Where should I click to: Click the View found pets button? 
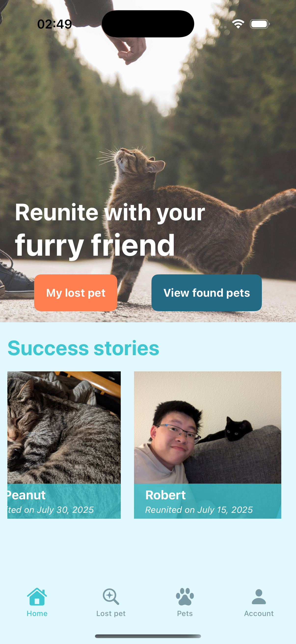tap(207, 293)
